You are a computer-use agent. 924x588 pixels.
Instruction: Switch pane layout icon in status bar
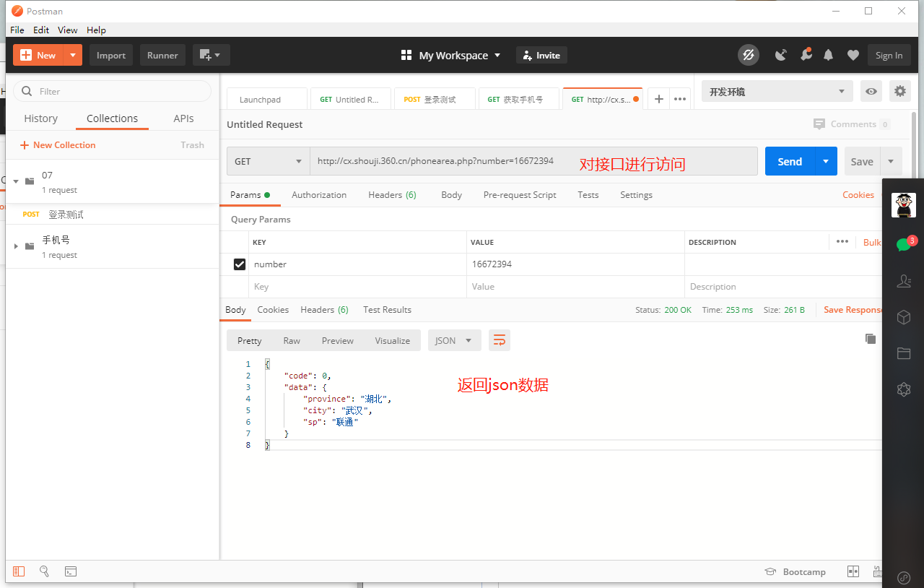(853, 571)
